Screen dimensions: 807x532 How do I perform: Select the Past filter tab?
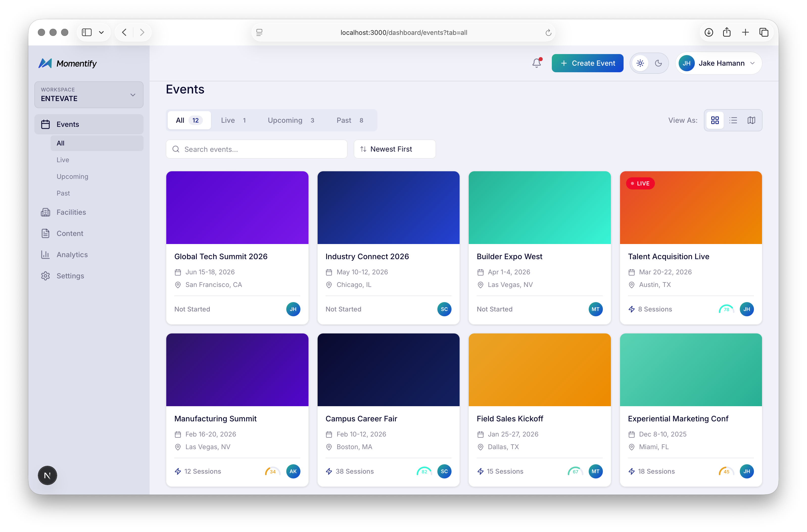coord(344,120)
